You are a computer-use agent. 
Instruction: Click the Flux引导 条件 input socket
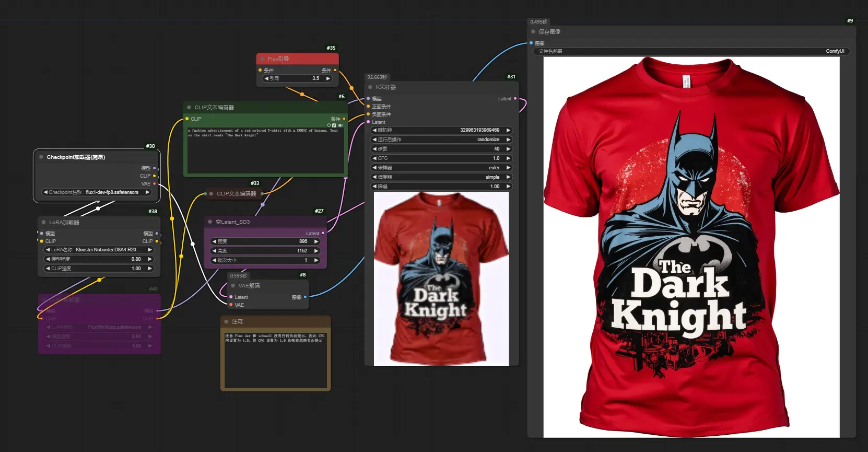pyautogui.click(x=260, y=70)
